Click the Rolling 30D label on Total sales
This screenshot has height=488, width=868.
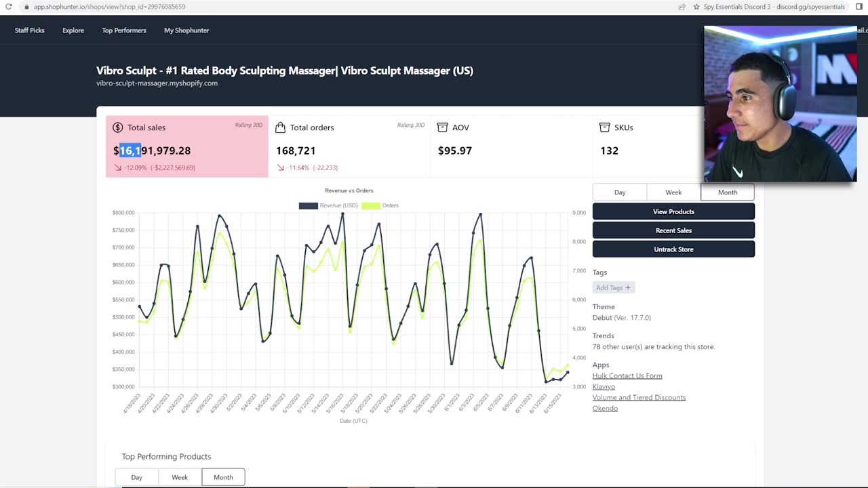[249, 125]
